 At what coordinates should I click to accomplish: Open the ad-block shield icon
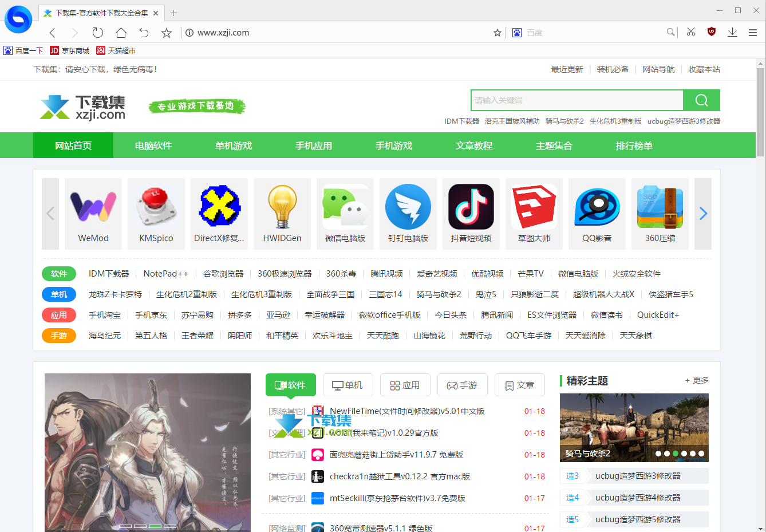coord(712,32)
